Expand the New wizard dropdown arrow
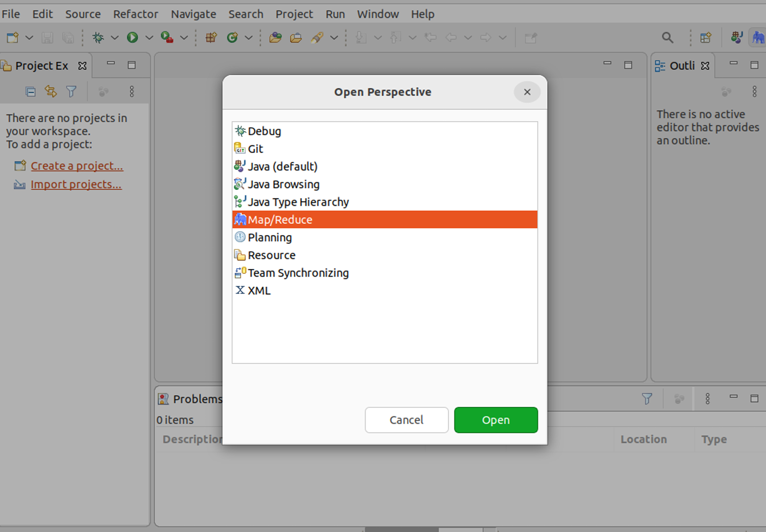The image size is (766, 532). click(29, 38)
